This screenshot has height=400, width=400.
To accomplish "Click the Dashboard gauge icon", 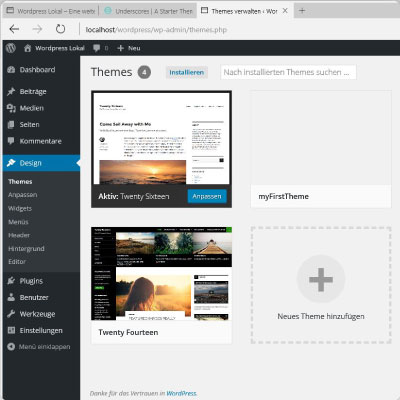I will click(x=11, y=70).
